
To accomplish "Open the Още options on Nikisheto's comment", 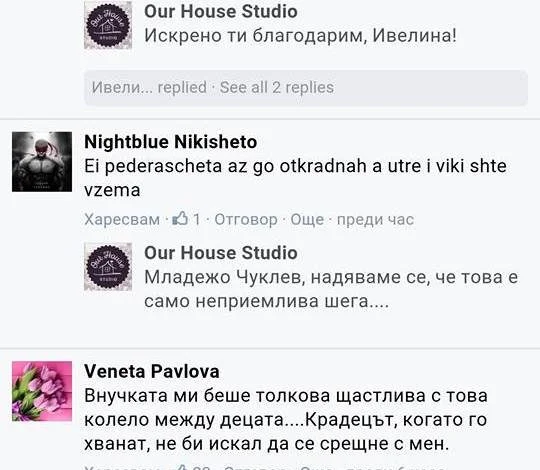I will point(307,219).
